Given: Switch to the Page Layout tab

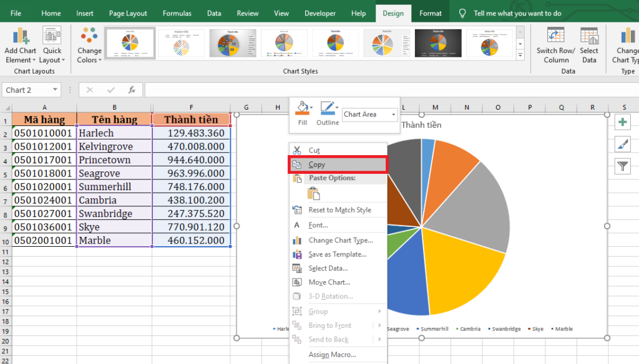Looking at the screenshot, I should click(128, 13).
